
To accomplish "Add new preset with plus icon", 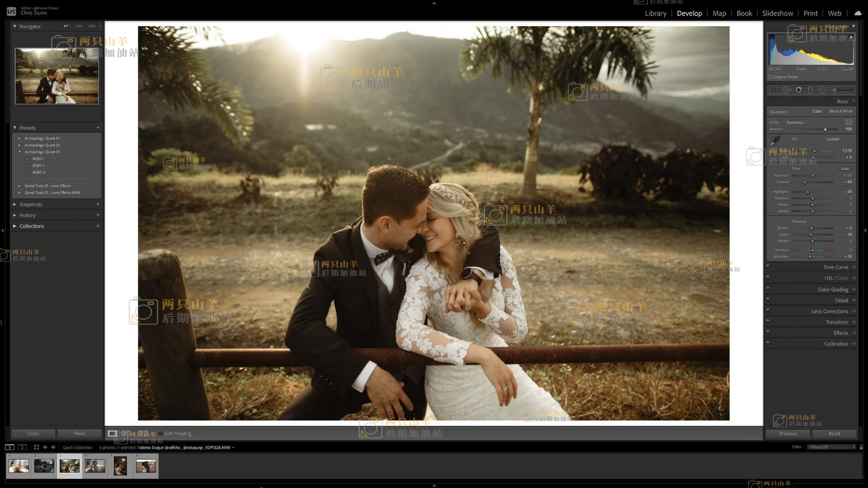I will click(98, 128).
